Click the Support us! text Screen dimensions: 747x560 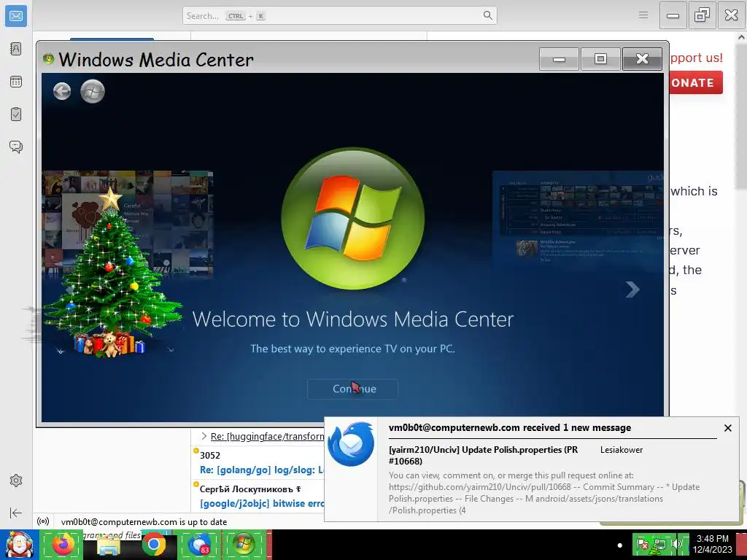(x=696, y=58)
